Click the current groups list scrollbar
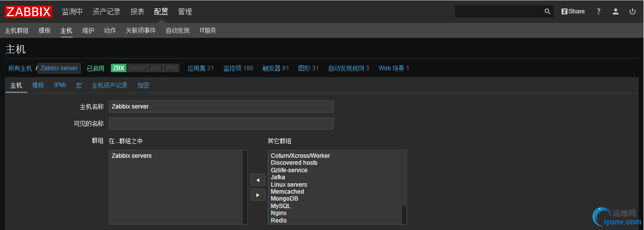The image size is (644, 230). [245, 187]
